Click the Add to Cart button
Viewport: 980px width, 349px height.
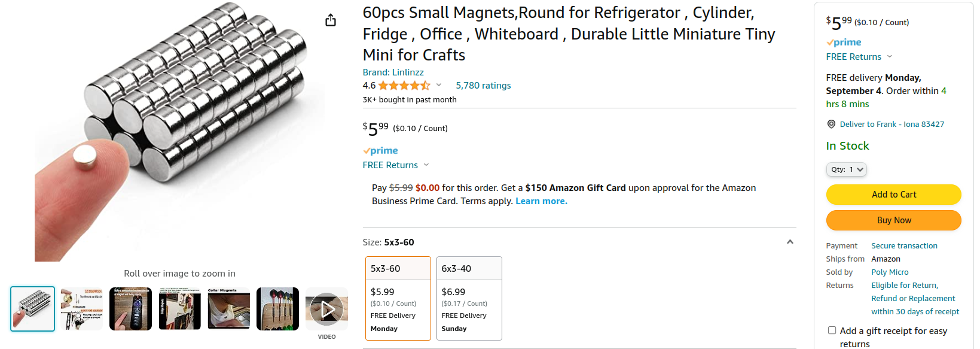tap(893, 195)
